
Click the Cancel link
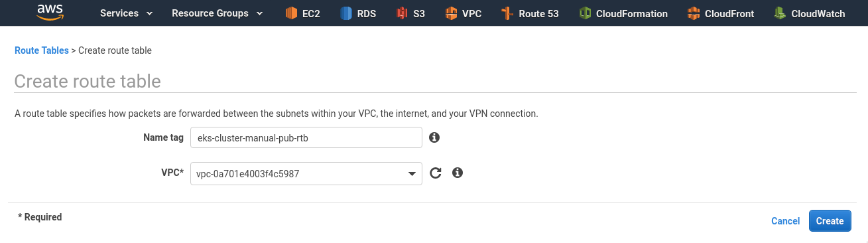click(x=786, y=221)
